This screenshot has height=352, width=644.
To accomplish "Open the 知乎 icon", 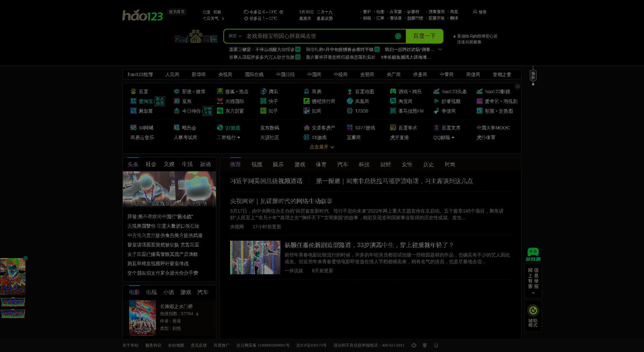I will tap(263, 111).
